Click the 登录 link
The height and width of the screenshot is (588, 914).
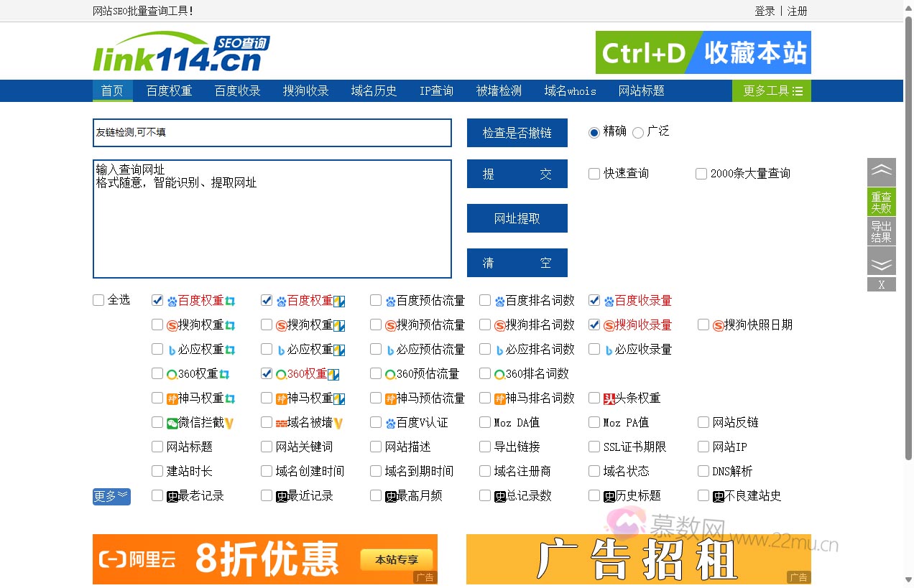(765, 11)
